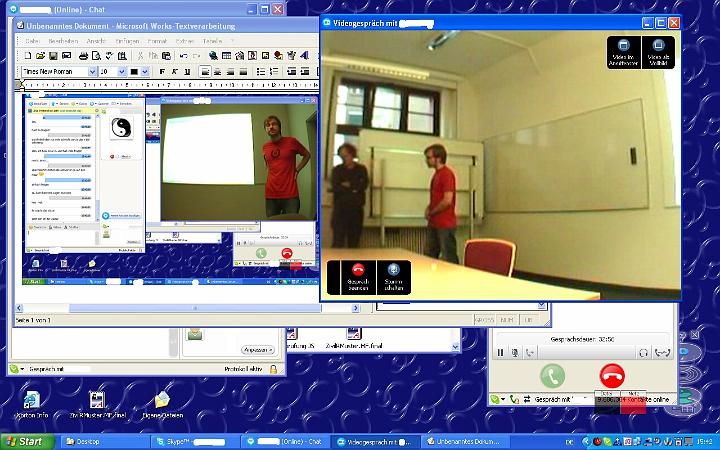Click the Redo arrow in Works toolbar
Screen dimensions: 720x450
196,56
